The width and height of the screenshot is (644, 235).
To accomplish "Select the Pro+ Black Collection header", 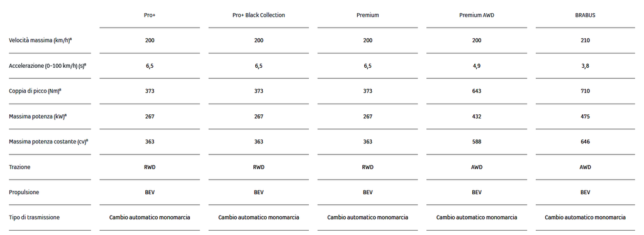I will [x=258, y=15].
